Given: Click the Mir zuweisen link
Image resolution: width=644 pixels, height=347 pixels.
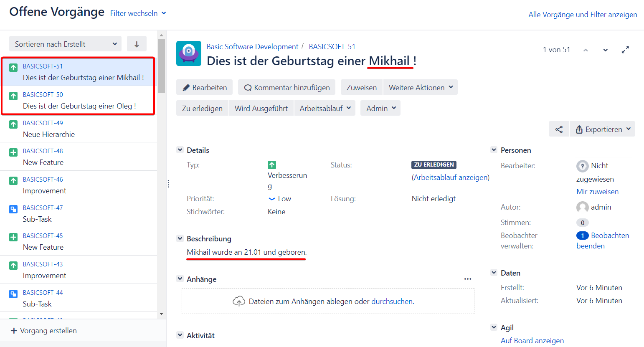Looking at the screenshot, I should point(597,192).
